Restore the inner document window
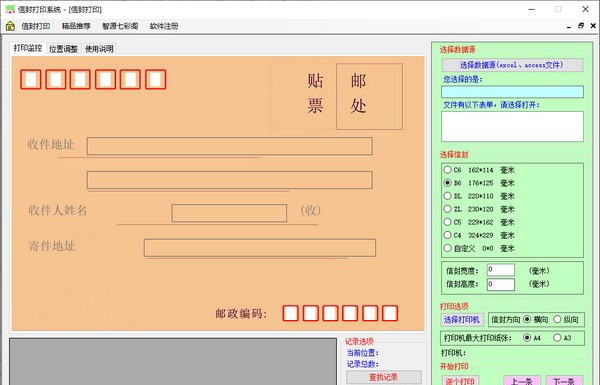This screenshot has width=600, height=385. pyautogui.click(x=581, y=26)
